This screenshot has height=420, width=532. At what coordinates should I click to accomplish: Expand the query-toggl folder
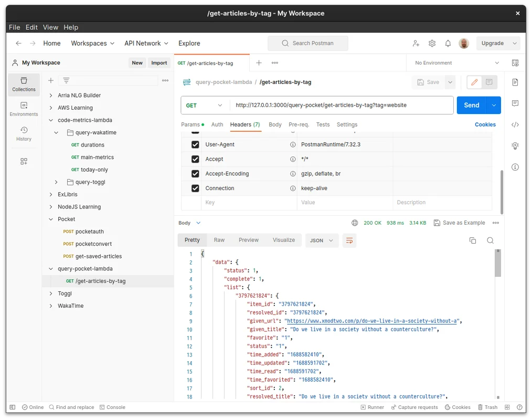click(x=57, y=182)
